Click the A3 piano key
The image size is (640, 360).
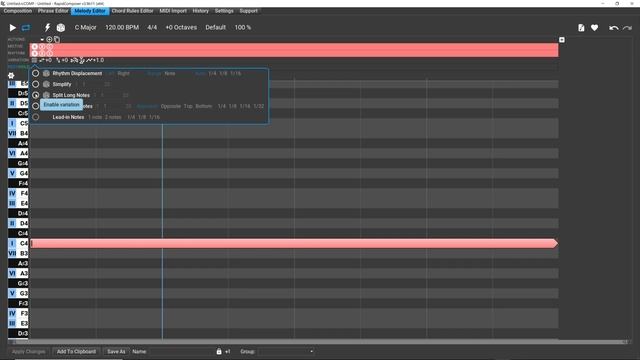pos(18,273)
